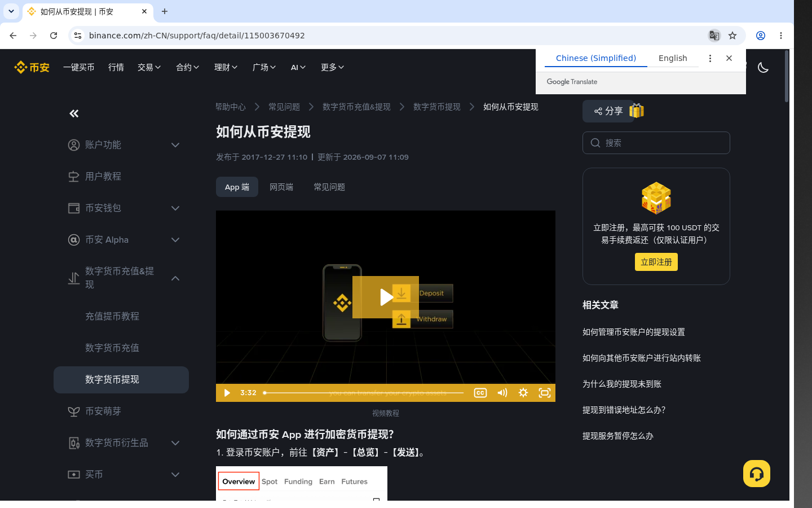Open the Chrome three-dot menu
This screenshot has width=812, height=508.
[x=781, y=36]
